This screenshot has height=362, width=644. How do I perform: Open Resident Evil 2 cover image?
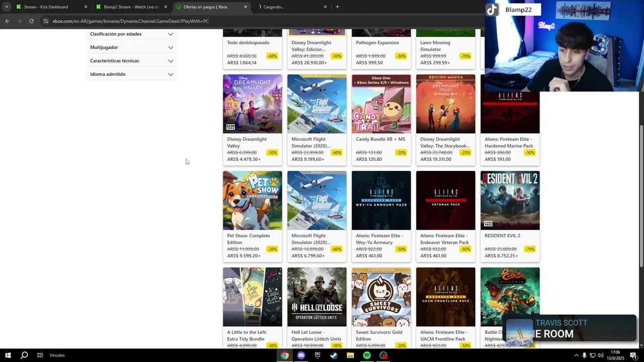click(510, 201)
